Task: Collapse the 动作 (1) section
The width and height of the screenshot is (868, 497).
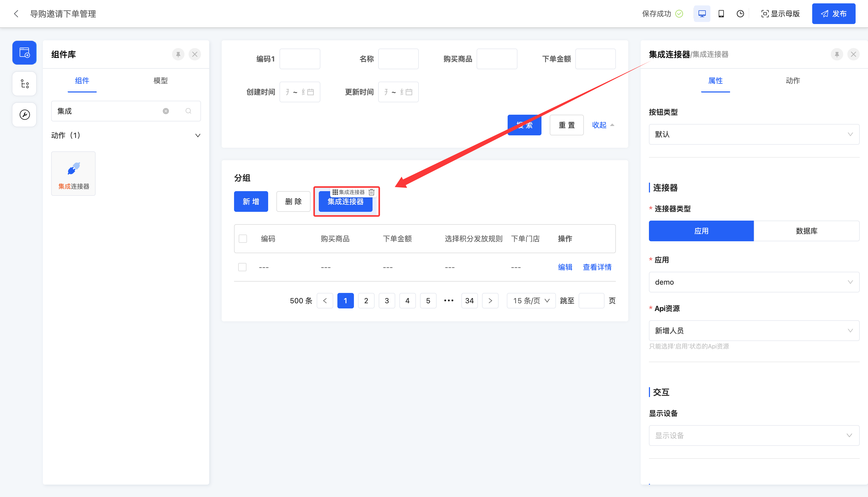Action: click(197, 136)
